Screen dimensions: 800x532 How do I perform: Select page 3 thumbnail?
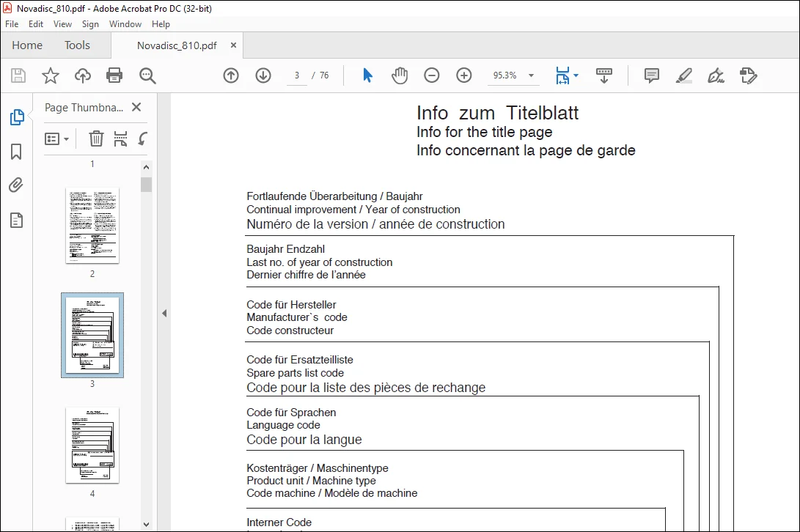click(92, 335)
